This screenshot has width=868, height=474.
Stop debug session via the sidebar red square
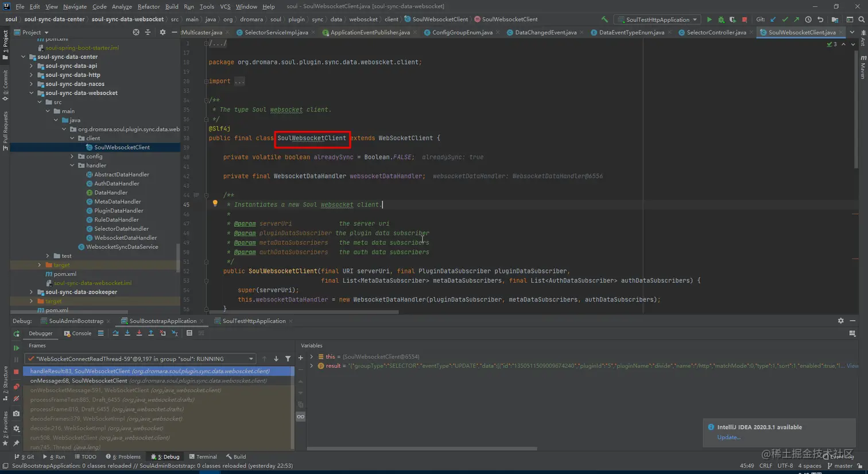click(x=16, y=372)
